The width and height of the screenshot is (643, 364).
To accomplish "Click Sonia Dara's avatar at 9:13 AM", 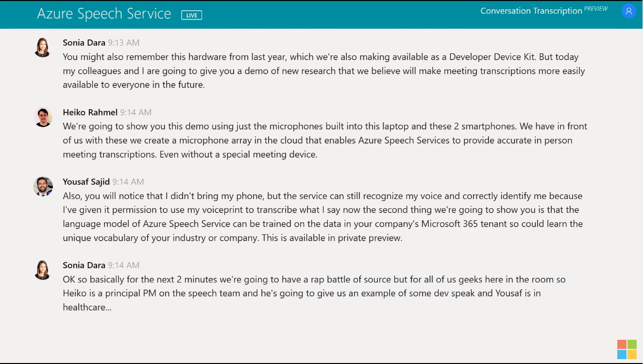I will pyautogui.click(x=43, y=48).
